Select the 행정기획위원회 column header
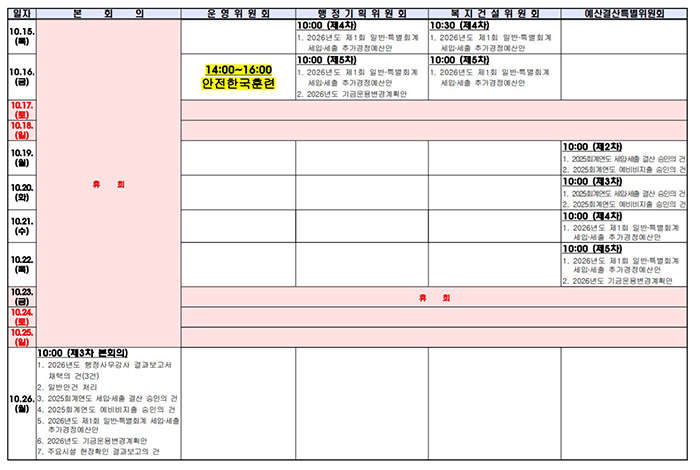 click(x=362, y=14)
